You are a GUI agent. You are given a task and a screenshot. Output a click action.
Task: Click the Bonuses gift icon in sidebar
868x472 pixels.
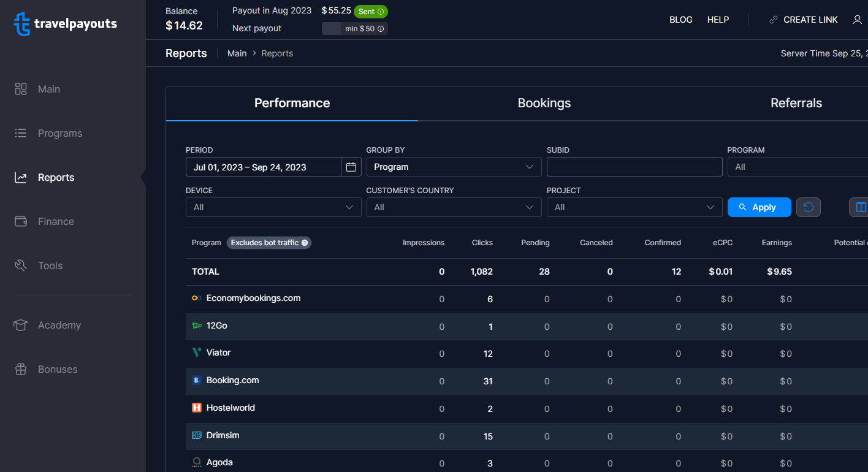21,369
